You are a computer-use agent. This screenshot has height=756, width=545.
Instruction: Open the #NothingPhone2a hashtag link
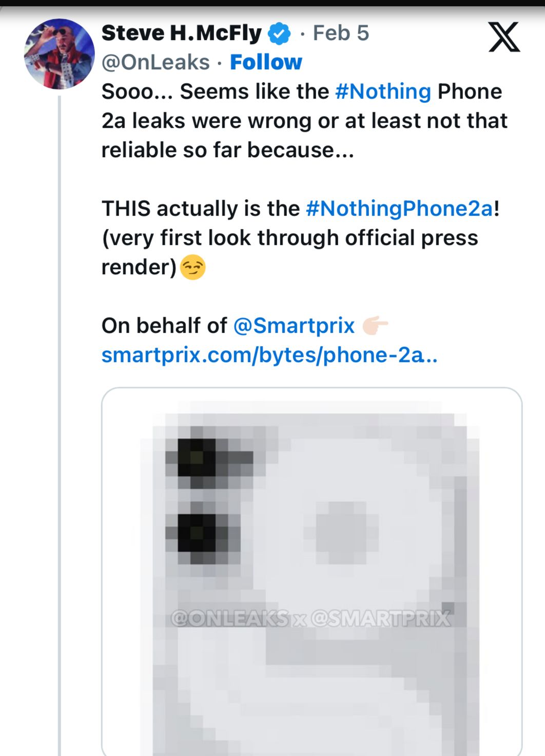coord(399,209)
